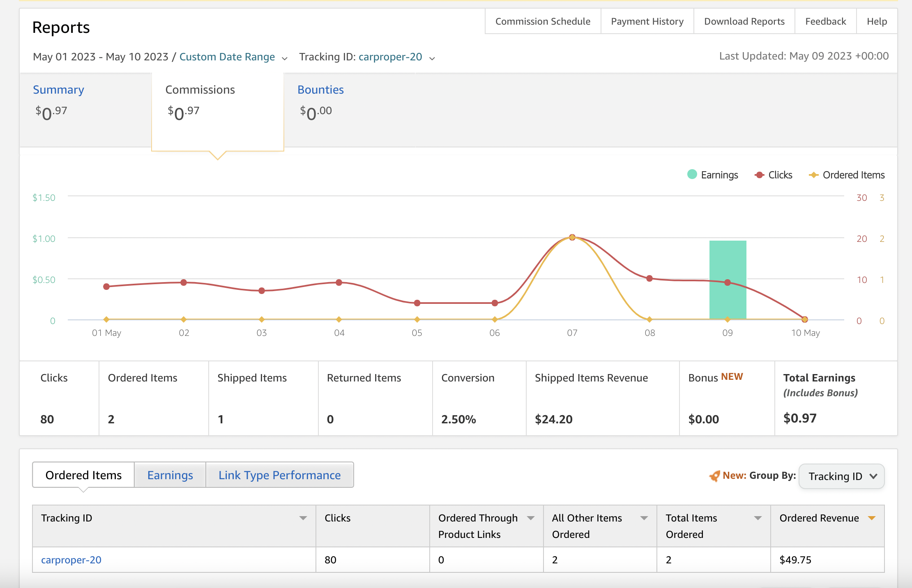912x588 pixels.
Task: Click red Clicks legend marker
Action: [x=760, y=175]
